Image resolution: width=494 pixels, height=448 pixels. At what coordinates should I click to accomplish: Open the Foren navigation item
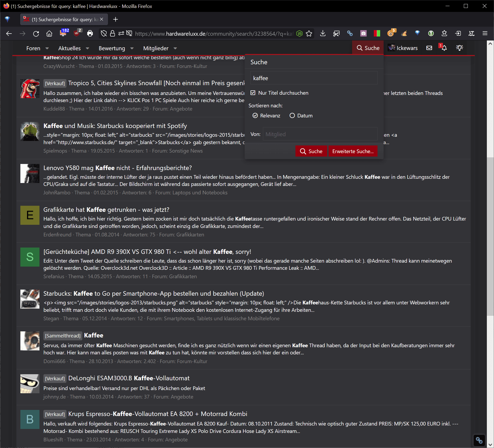33,48
